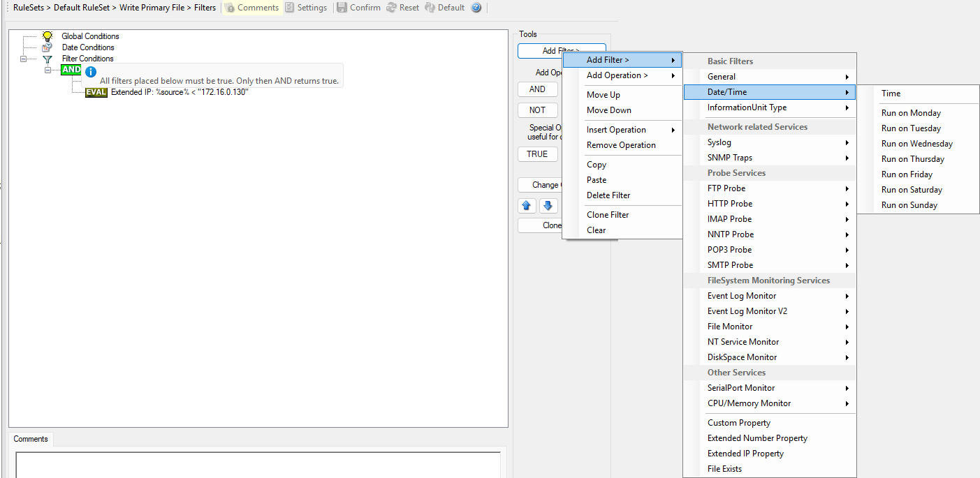Open the POP3 Probe menu entry
980x478 pixels.
(x=769, y=250)
